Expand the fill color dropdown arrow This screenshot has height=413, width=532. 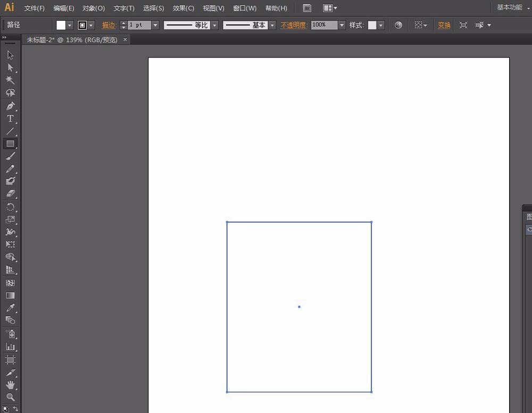pos(70,25)
